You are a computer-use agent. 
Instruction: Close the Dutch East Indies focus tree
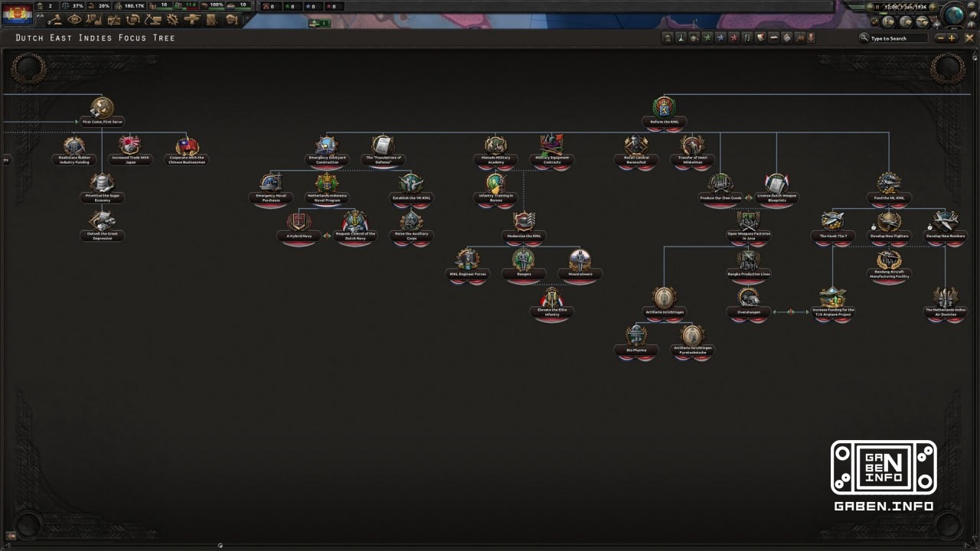pyautogui.click(x=969, y=38)
